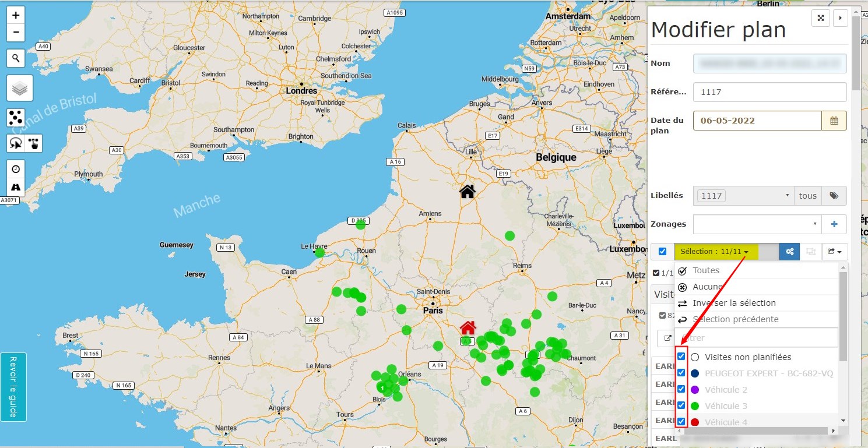This screenshot has height=448, width=868.
Task: Zoom in on the map
Action: (16, 15)
